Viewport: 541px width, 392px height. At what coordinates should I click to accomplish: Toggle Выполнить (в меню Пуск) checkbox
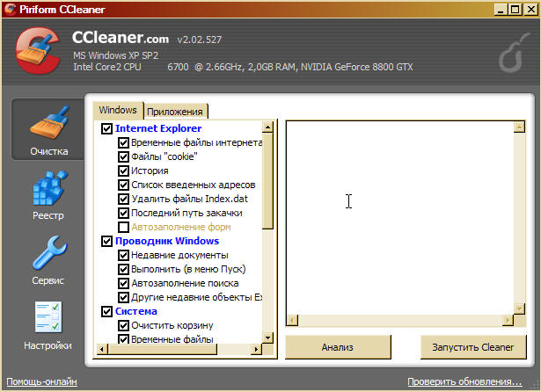123,269
